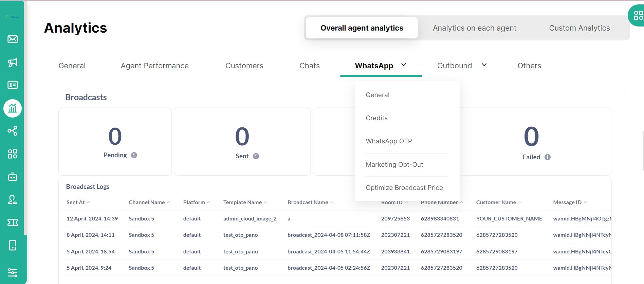This screenshot has width=644, height=284.
Task: Open the settings sliders icon in sidebar
Action: tap(13, 272)
